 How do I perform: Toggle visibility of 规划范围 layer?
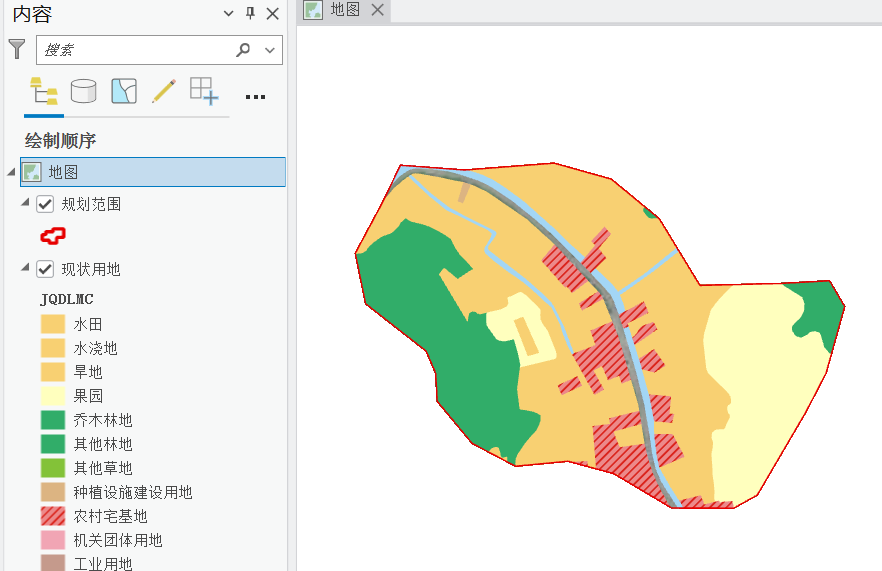click(45, 204)
